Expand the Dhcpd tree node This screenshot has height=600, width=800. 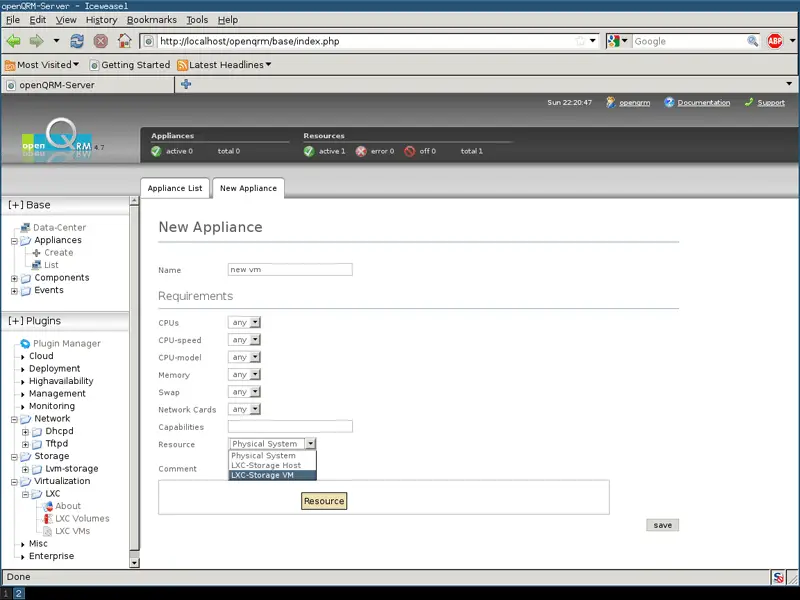point(26,432)
